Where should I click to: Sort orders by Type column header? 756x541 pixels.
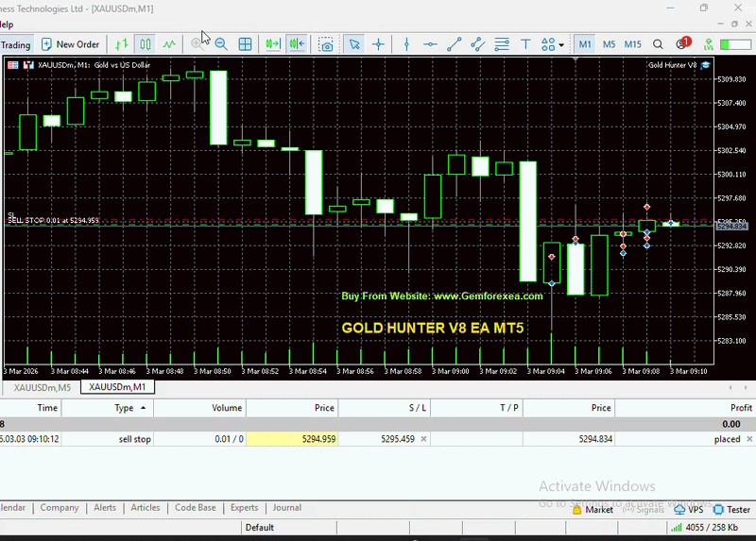pyautogui.click(x=108, y=408)
